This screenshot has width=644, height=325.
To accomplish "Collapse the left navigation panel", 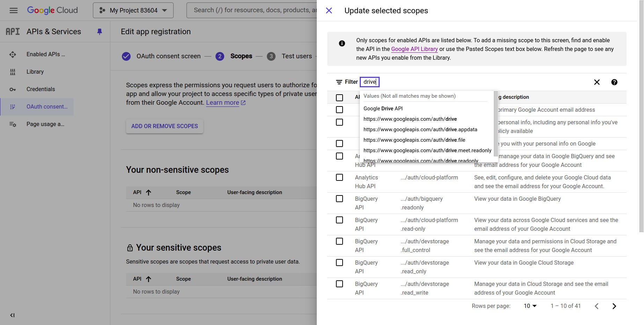I will tap(12, 315).
